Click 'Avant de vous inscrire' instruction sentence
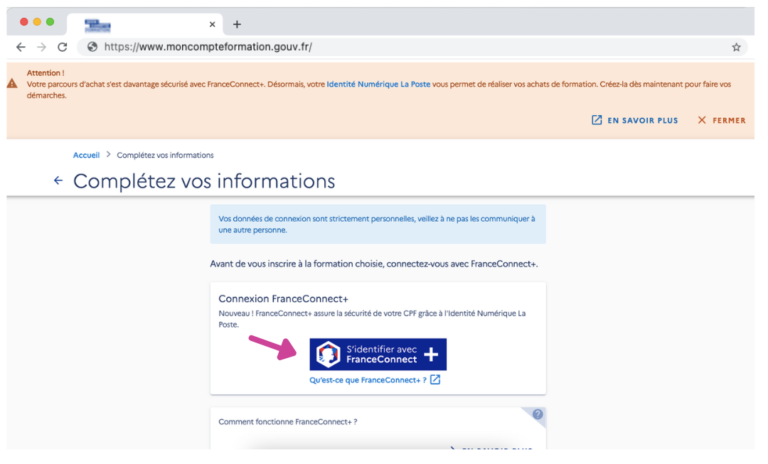Viewport: 768px width, 464px height. 374,264
